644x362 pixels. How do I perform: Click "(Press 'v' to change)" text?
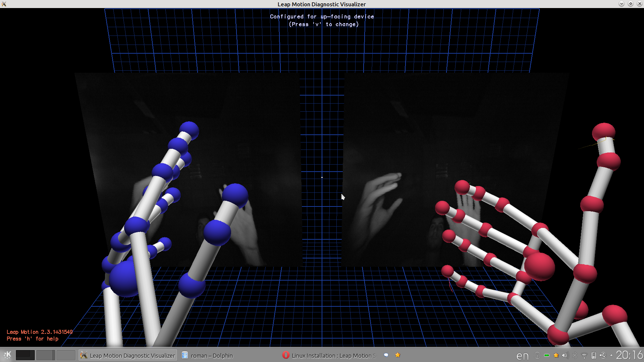324,24
